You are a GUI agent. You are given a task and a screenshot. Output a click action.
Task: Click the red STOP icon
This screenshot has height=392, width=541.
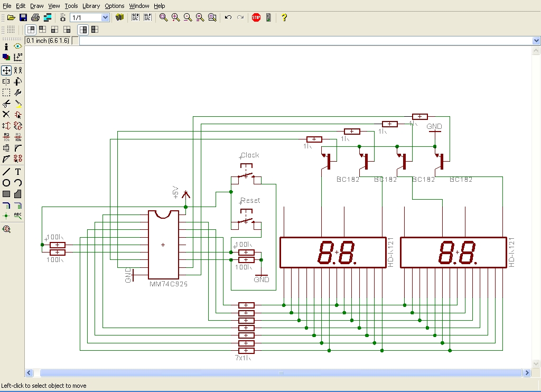(256, 17)
